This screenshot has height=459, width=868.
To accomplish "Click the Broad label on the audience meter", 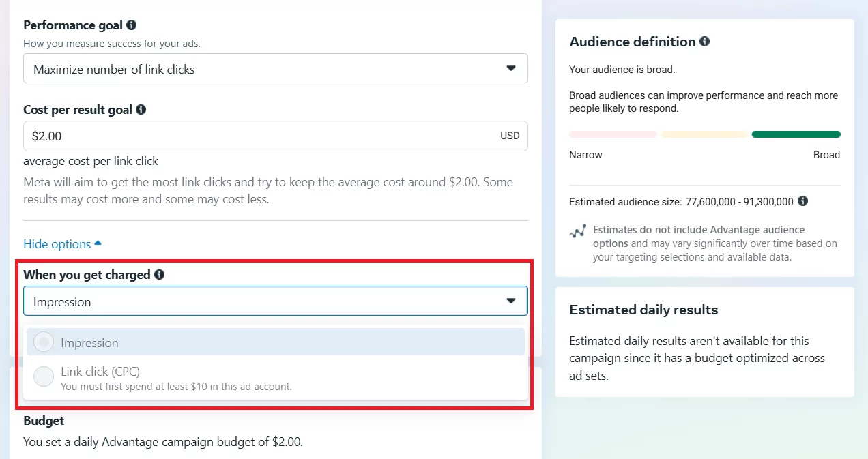I will 826,155.
